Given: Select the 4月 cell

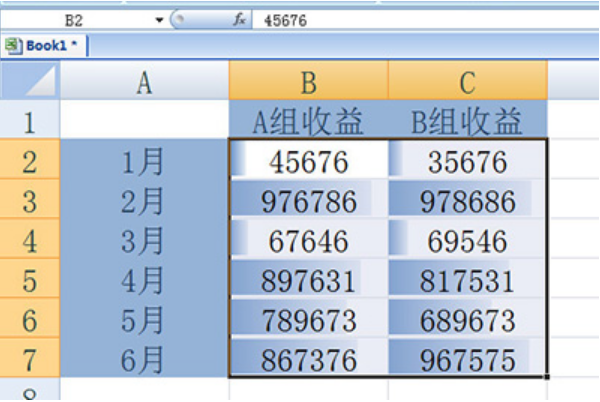Looking at the screenshot, I should 144,278.
